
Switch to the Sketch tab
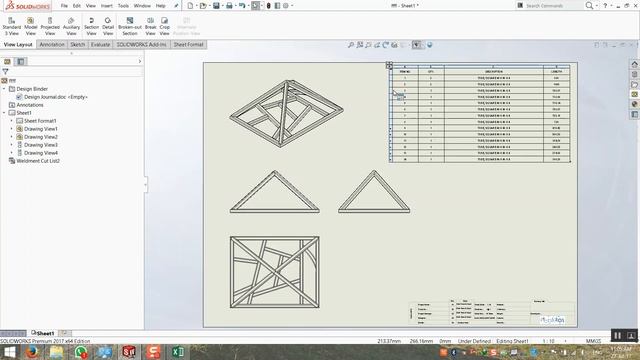[78, 44]
